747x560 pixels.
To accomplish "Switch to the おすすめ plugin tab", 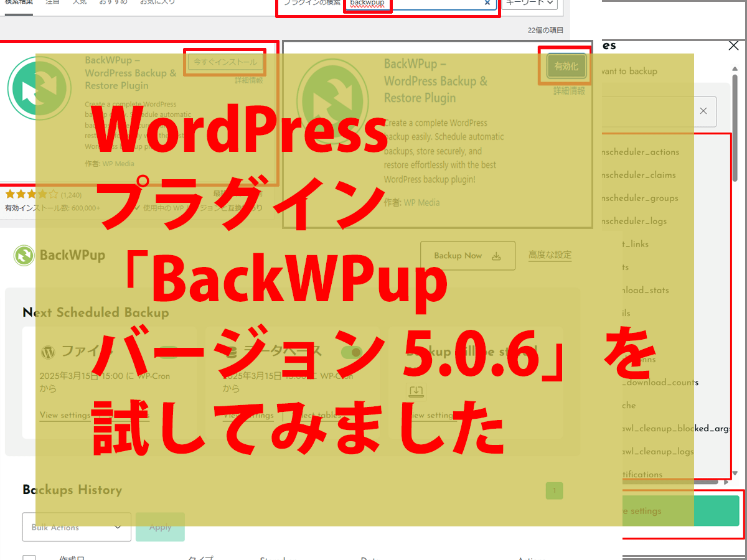I will click(115, 2).
